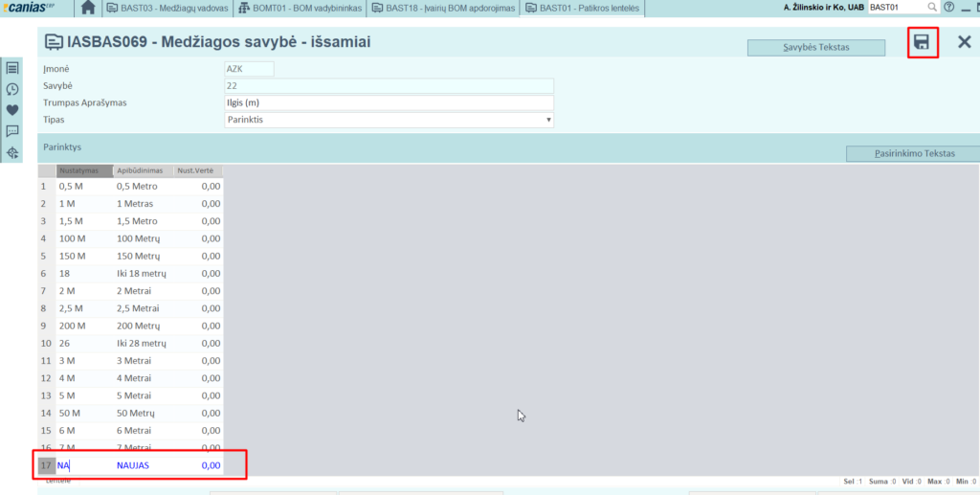Click the save diskette icon
The width and height of the screenshot is (980, 495).
click(x=922, y=42)
